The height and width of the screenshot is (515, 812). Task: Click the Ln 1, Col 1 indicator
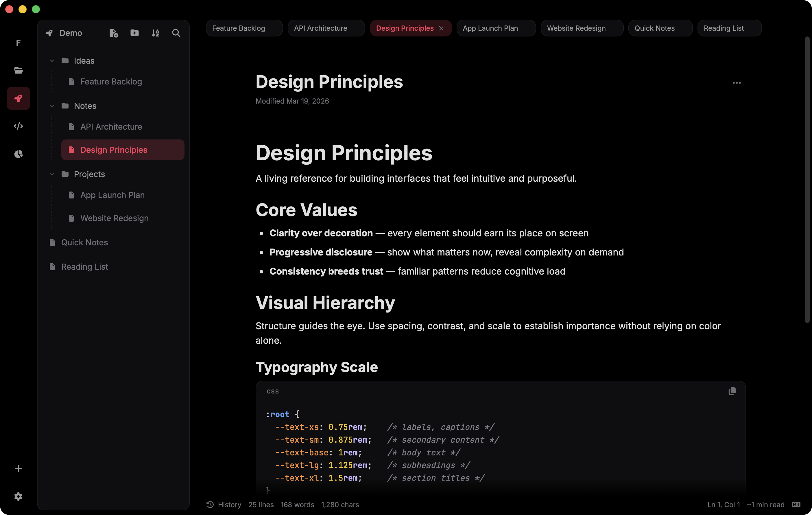(x=724, y=505)
